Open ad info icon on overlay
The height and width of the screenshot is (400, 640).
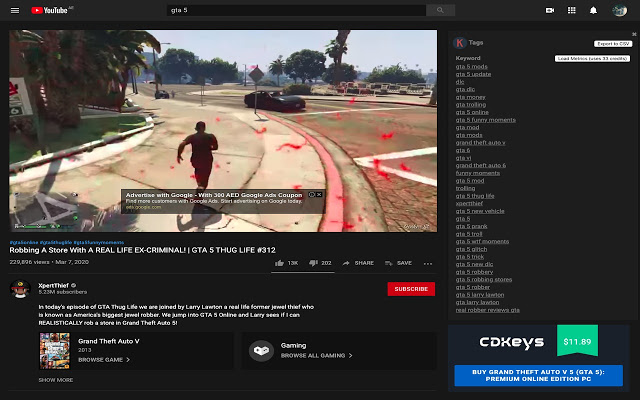(312, 195)
